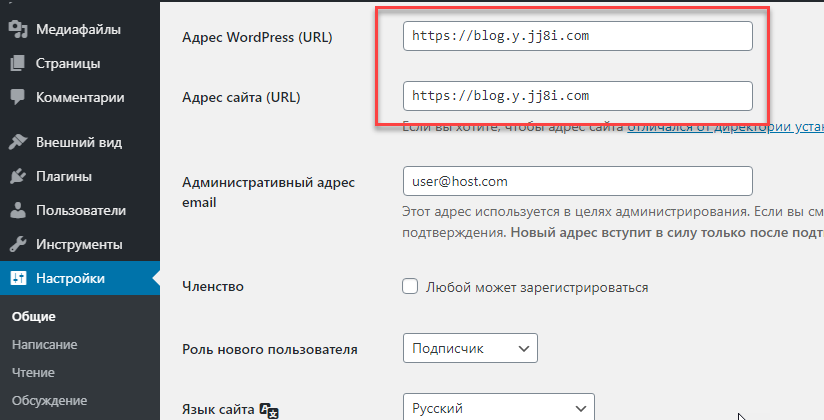This screenshot has height=420, width=824.
Task: Click the Адрес сайта (URL) label
Action: click(x=241, y=97)
